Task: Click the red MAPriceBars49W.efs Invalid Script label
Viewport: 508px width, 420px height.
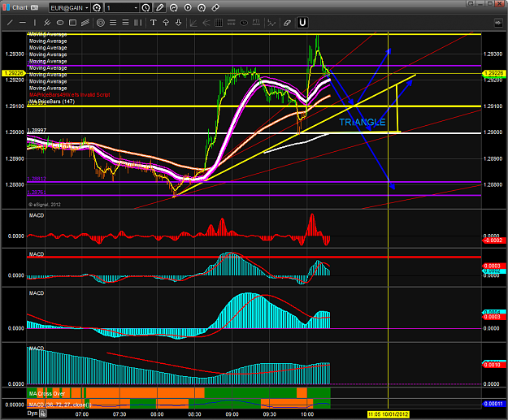Action: [70, 95]
